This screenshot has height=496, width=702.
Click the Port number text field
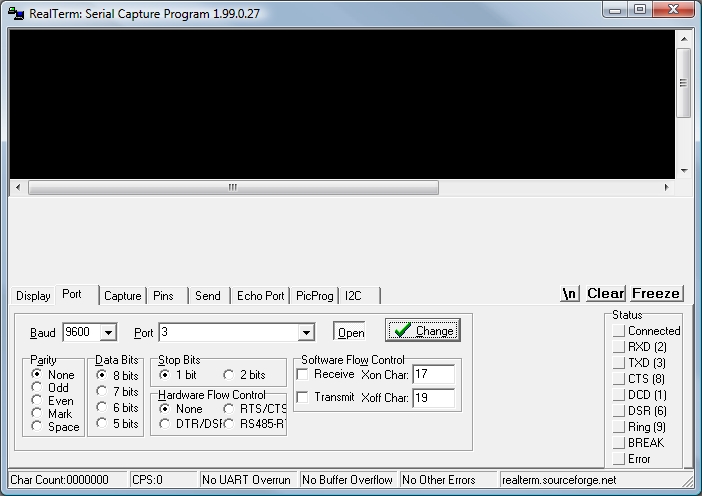(x=229, y=332)
